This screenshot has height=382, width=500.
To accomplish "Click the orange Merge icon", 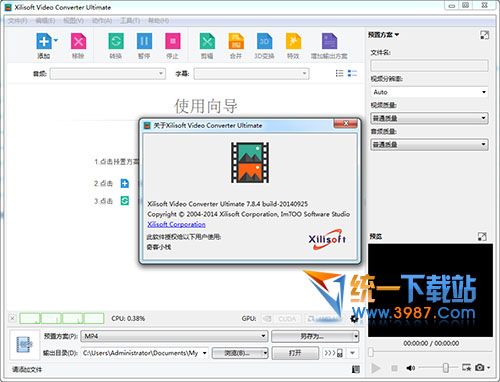I will [x=236, y=41].
